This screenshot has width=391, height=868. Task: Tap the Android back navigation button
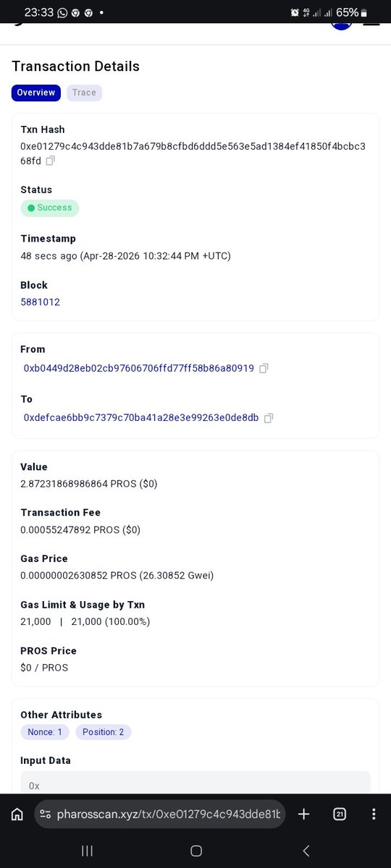point(306,851)
